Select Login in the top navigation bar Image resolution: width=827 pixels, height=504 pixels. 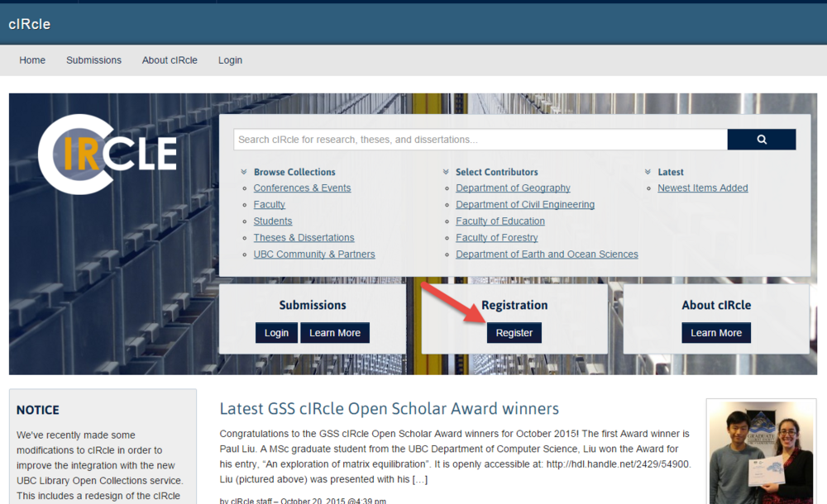click(x=230, y=60)
